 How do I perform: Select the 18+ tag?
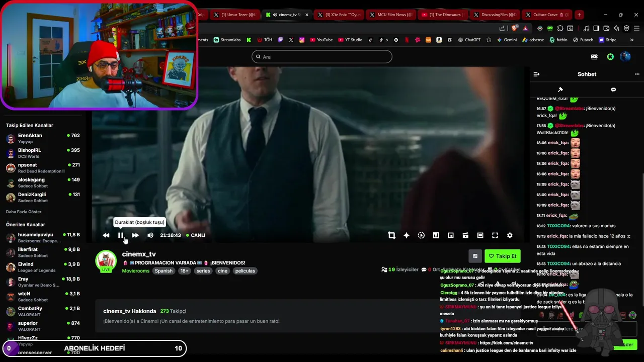click(x=185, y=271)
